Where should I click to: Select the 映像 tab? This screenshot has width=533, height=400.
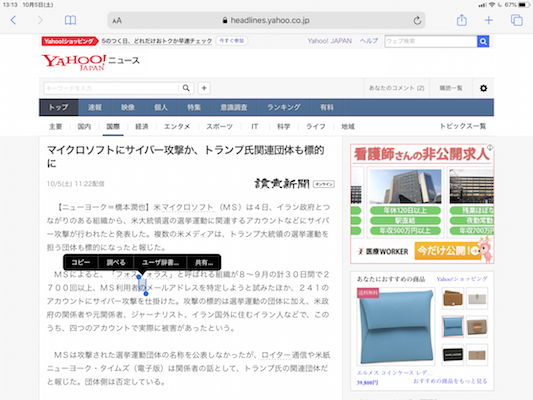(x=128, y=107)
